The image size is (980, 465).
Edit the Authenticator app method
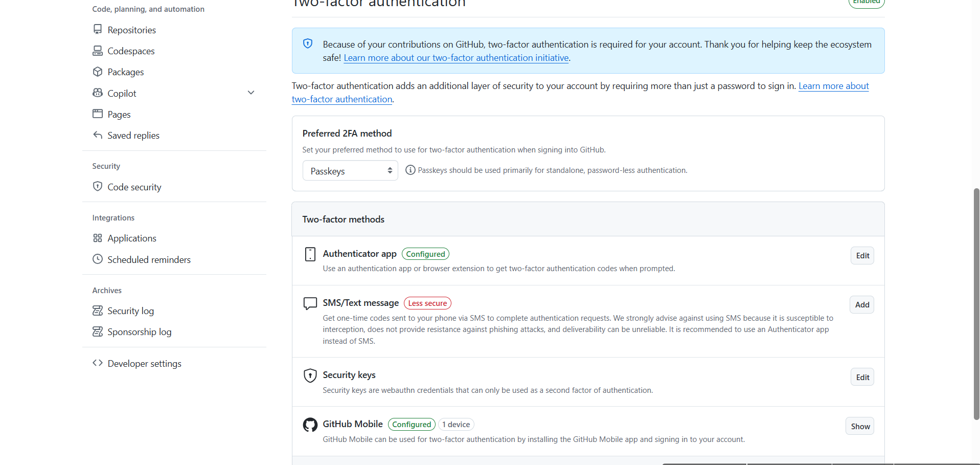click(x=862, y=256)
